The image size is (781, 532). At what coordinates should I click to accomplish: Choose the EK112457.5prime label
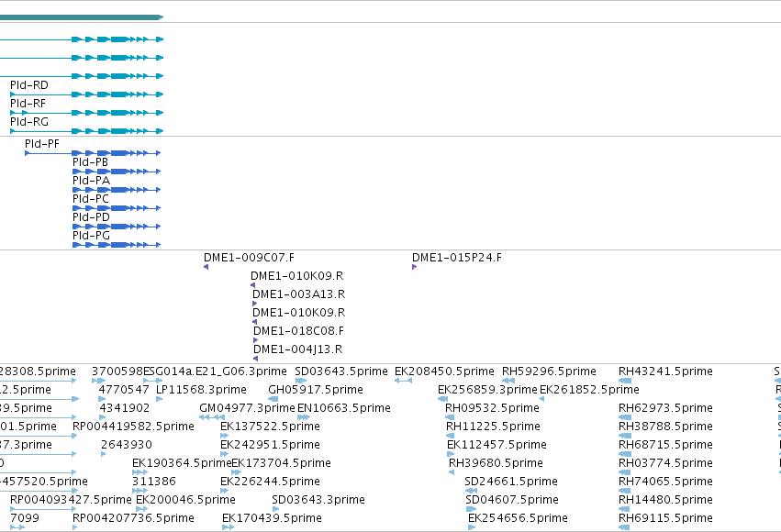pos(497,445)
